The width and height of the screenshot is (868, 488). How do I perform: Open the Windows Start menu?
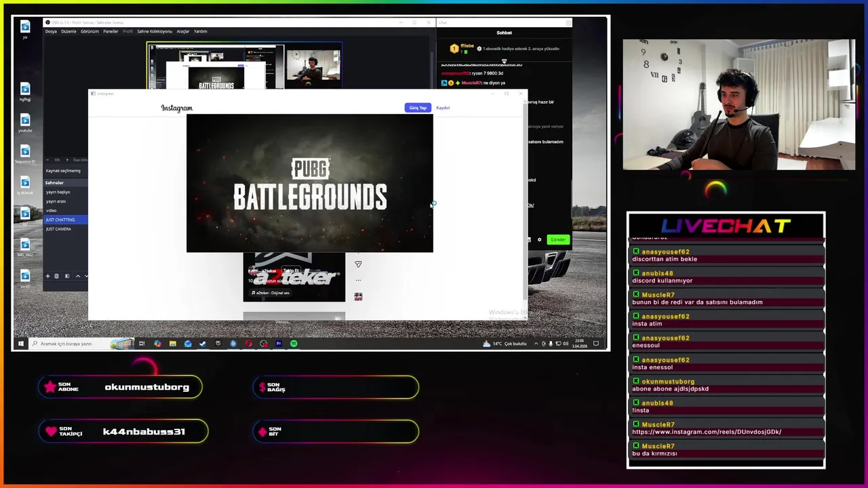pyautogui.click(x=21, y=344)
